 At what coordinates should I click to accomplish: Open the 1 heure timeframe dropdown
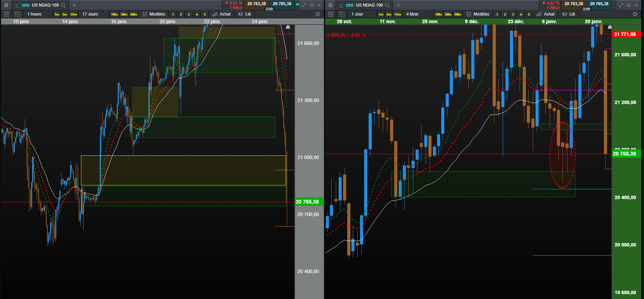tap(35, 14)
